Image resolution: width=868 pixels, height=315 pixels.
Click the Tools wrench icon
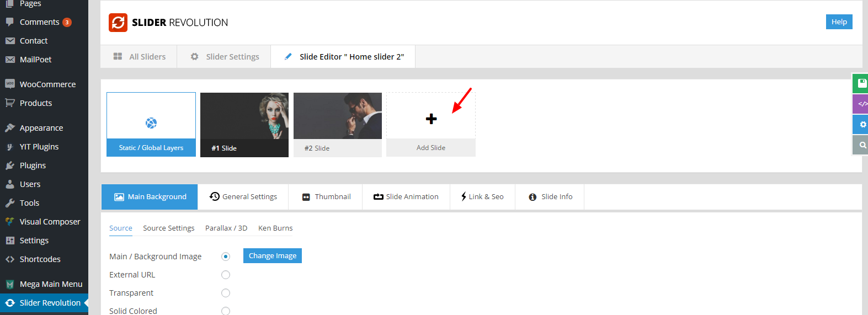pyautogui.click(x=10, y=203)
